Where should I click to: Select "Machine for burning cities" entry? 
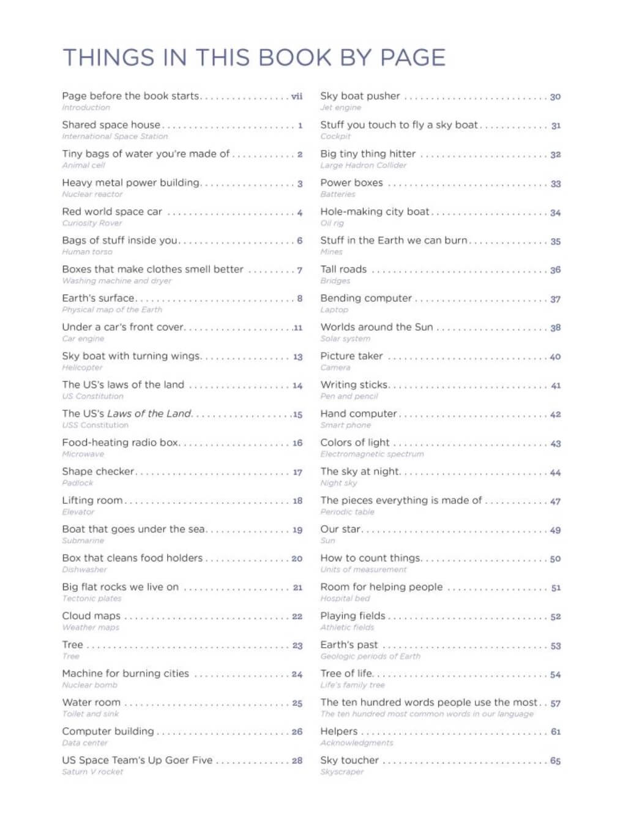(x=125, y=673)
